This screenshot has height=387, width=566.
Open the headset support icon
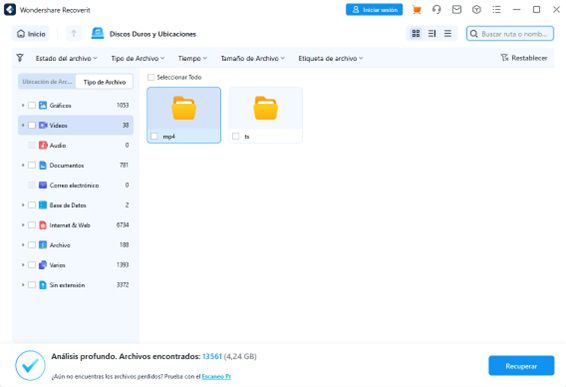click(437, 10)
